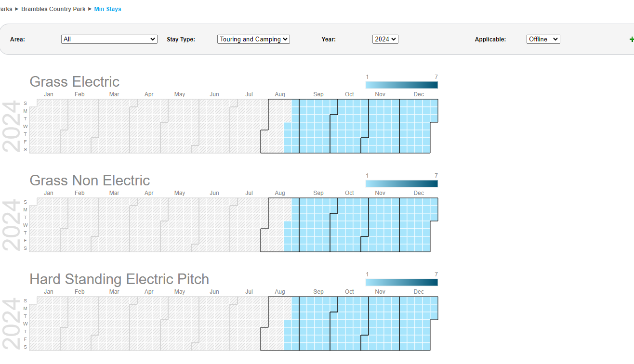Viewport: 634px width, 364px height.
Task: Click the Grass Electric heading
Action: pos(74,82)
